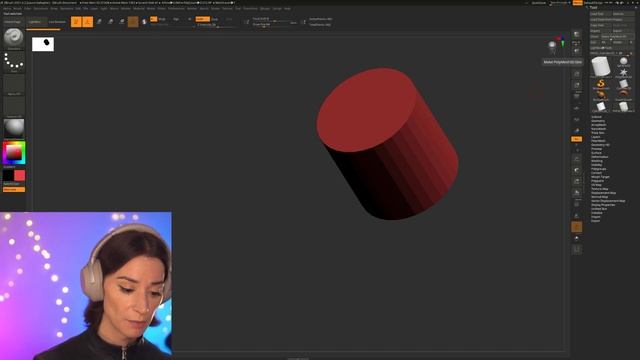The image size is (640, 360).
Task: Open the empty Texture slot
Action: (14, 107)
